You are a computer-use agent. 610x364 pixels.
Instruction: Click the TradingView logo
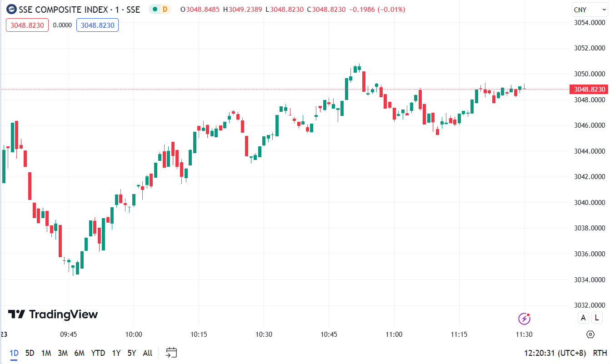point(53,314)
